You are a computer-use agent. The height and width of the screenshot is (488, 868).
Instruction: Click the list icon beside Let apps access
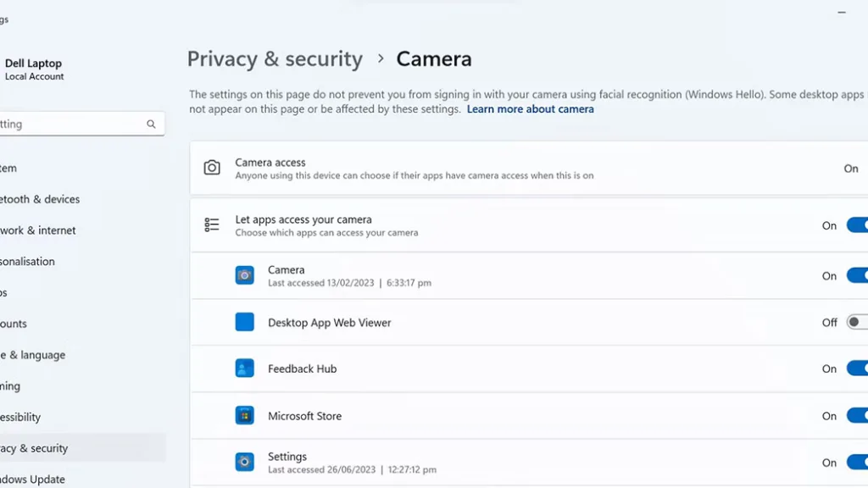coord(211,225)
